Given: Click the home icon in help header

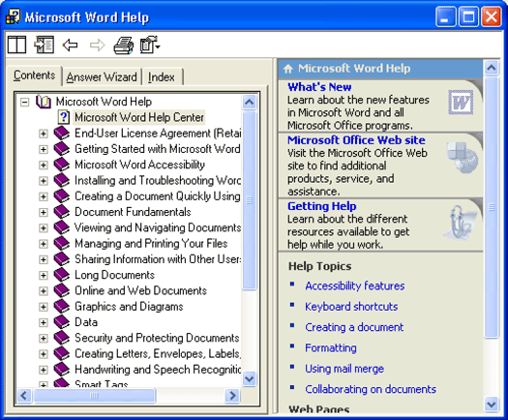Looking at the screenshot, I should coord(288,69).
